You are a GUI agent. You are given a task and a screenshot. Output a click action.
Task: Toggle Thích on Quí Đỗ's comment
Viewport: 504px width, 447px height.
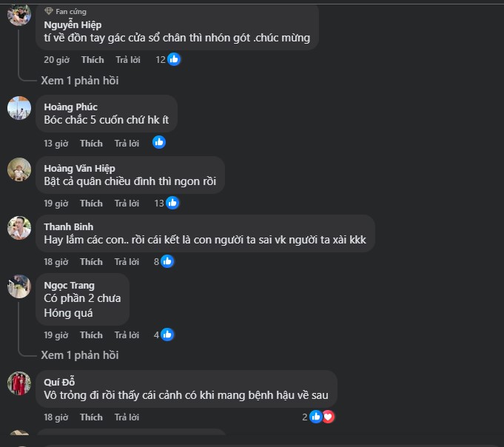(92, 417)
